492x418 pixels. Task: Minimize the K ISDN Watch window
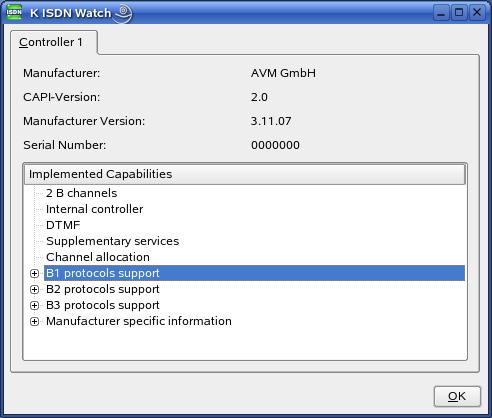pyautogui.click(x=441, y=13)
